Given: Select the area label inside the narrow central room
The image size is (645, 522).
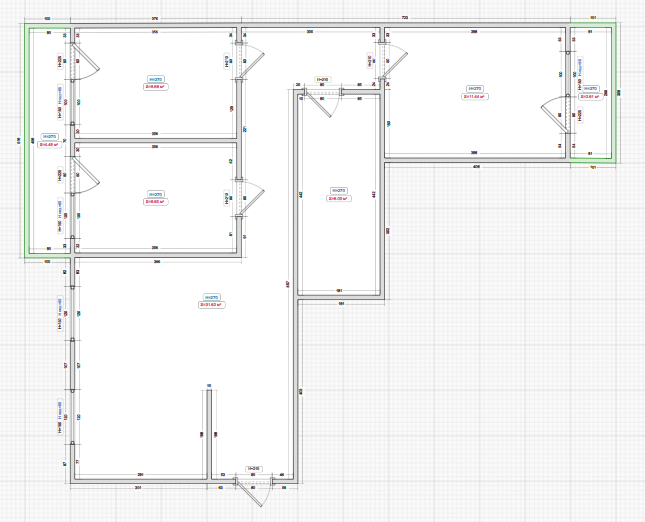Looking at the screenshot, I should coord(339,198).
